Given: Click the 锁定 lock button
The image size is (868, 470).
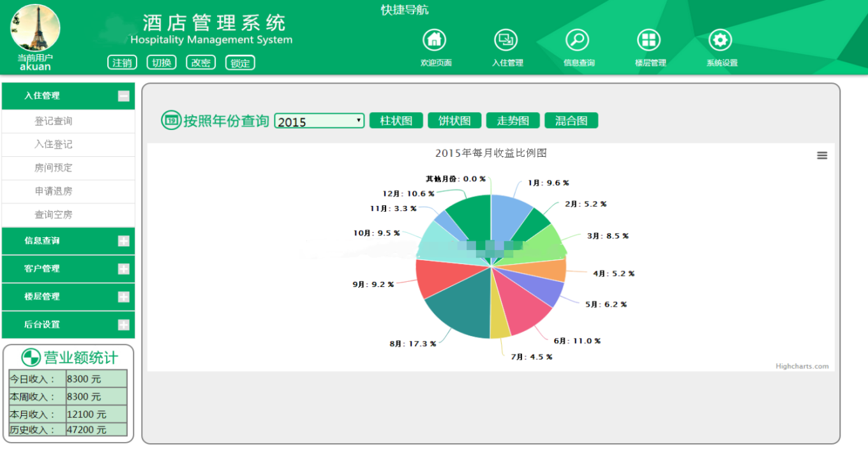Looking at the screenshot, I should (x=240, y=62).
